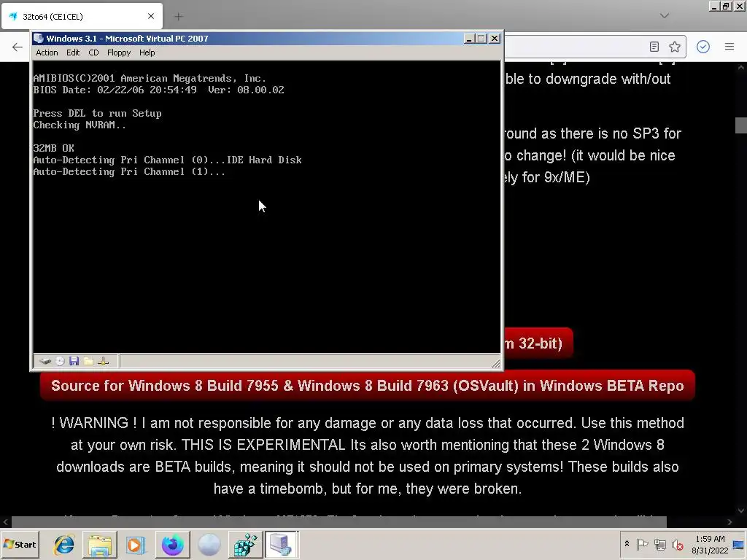Toggle reader view in the address bar
This screenshot has height=560, width=747.
coord(654,47)
